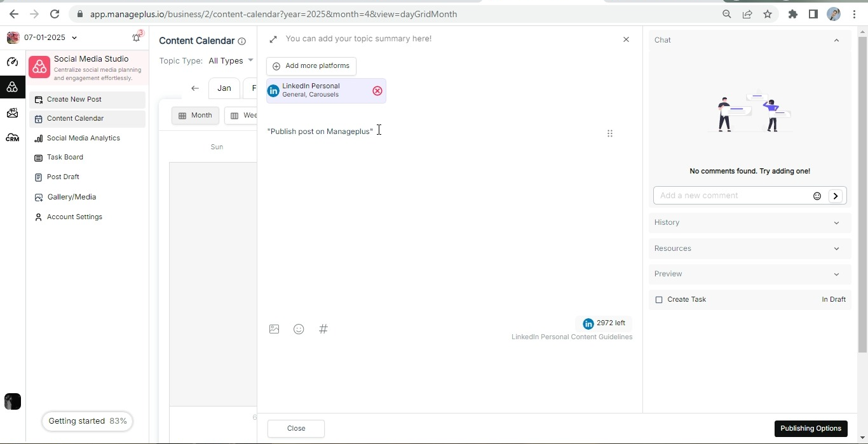Switch to Month calendar view
This screenshot has height=444, width=868.
195,116
